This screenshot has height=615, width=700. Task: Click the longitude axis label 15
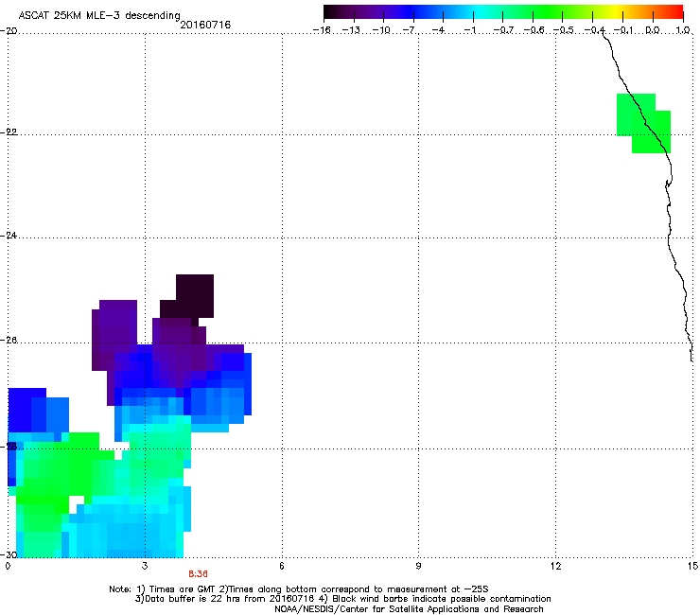pos(692,566)
